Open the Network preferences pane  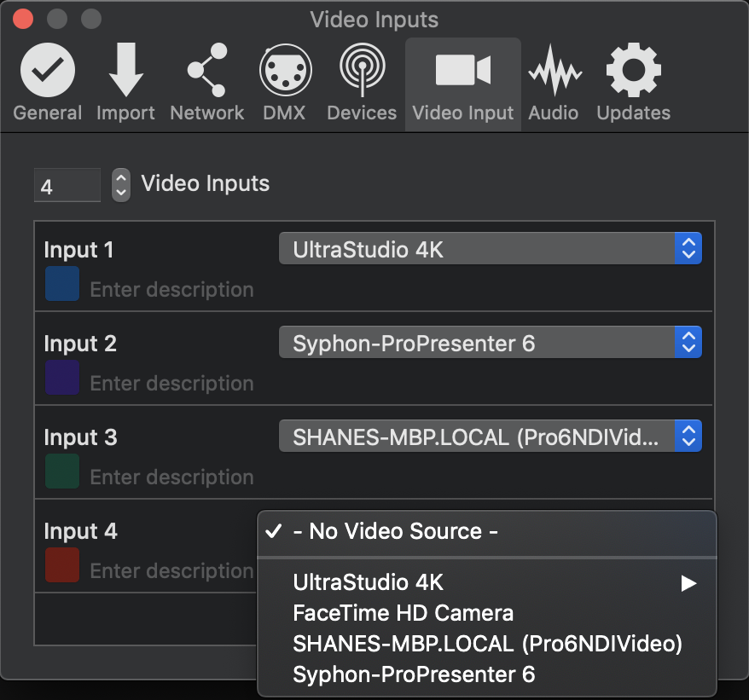coord(206,83)
